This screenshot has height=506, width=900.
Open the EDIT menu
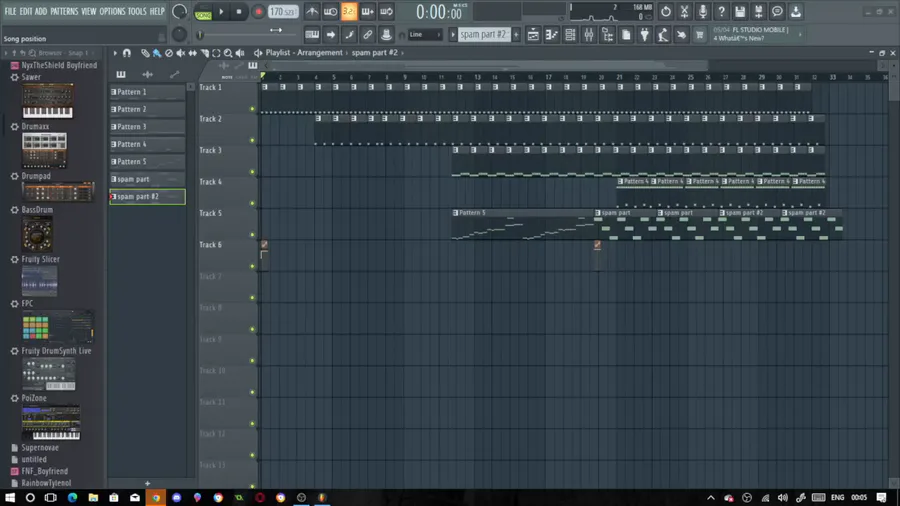click(25, 11)
